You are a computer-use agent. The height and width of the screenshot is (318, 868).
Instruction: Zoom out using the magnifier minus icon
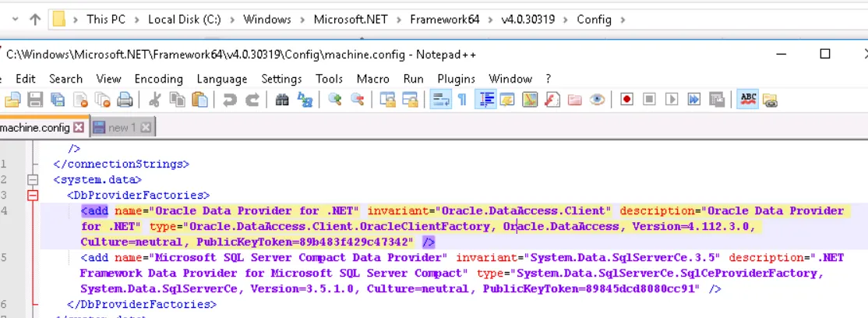357,100
